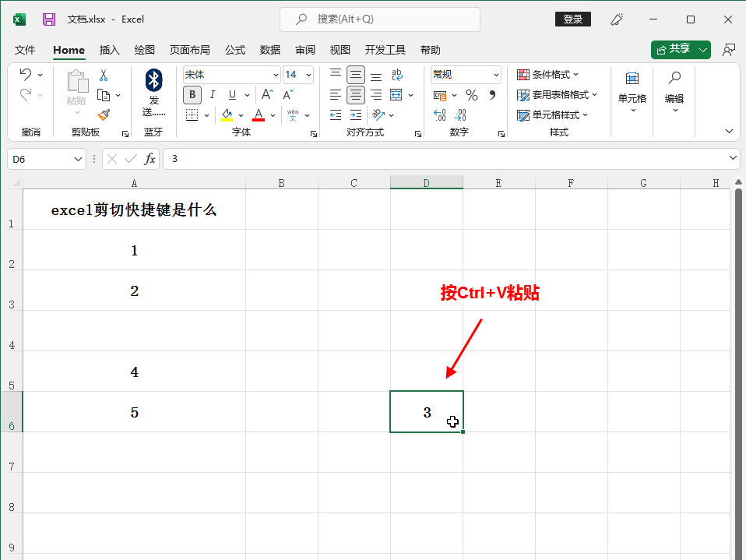Toggle Wrap Text button
746x560 pixels.
397,75
